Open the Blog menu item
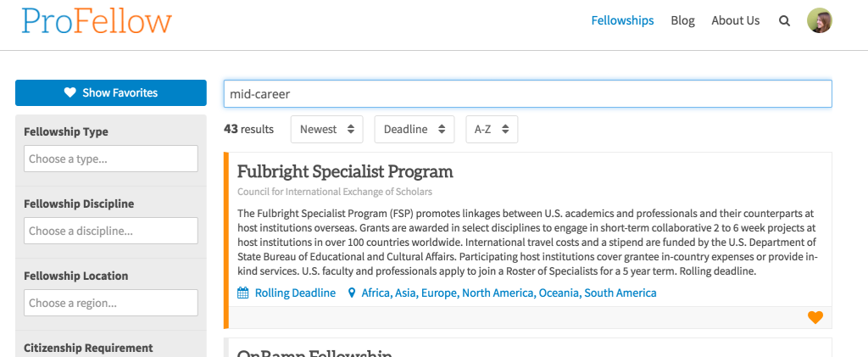 [x=682, y=21]
